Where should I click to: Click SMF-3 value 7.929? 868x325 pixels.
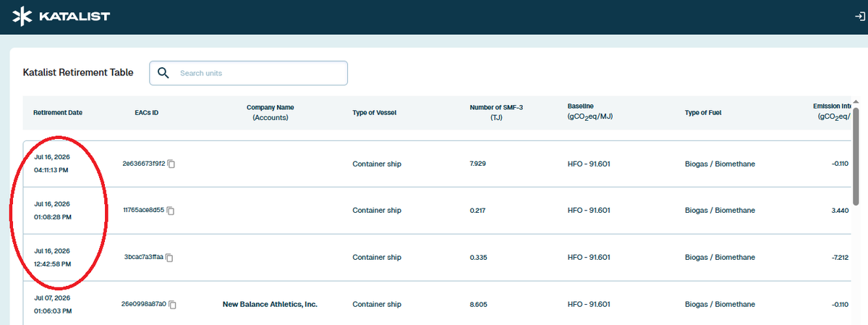point(477,164)
